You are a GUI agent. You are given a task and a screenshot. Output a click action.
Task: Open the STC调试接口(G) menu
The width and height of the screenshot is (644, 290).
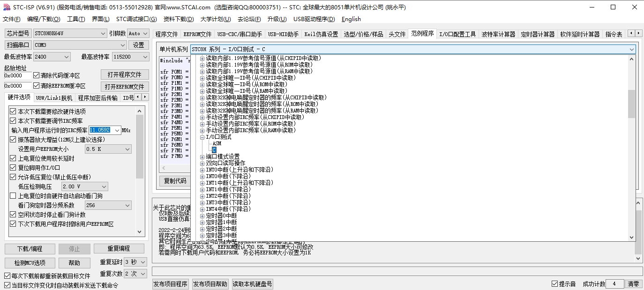tap(136, 19)
